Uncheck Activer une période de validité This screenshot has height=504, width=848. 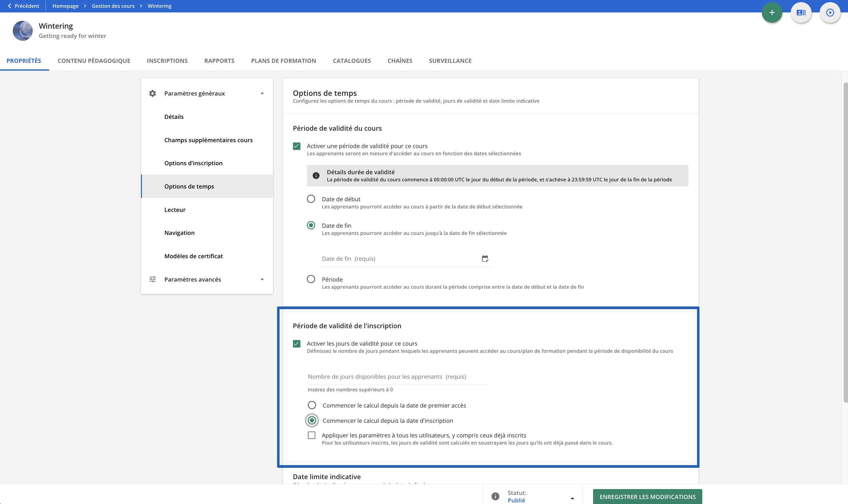297,146
